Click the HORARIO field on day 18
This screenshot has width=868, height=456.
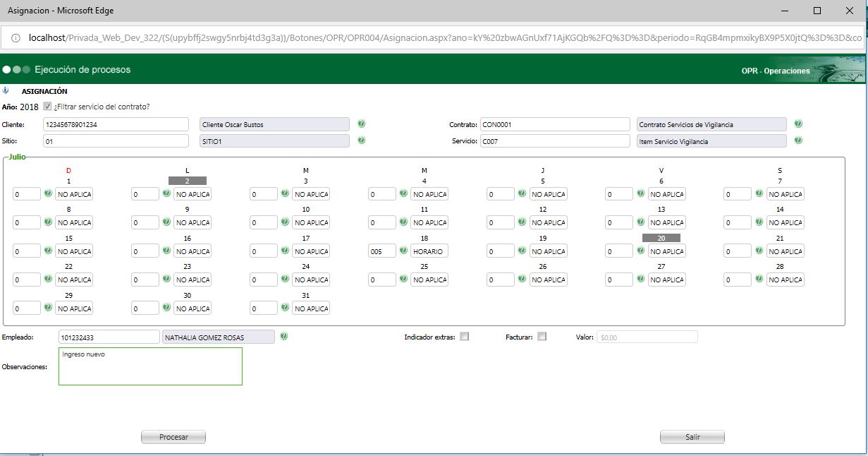tap(429, 251)
